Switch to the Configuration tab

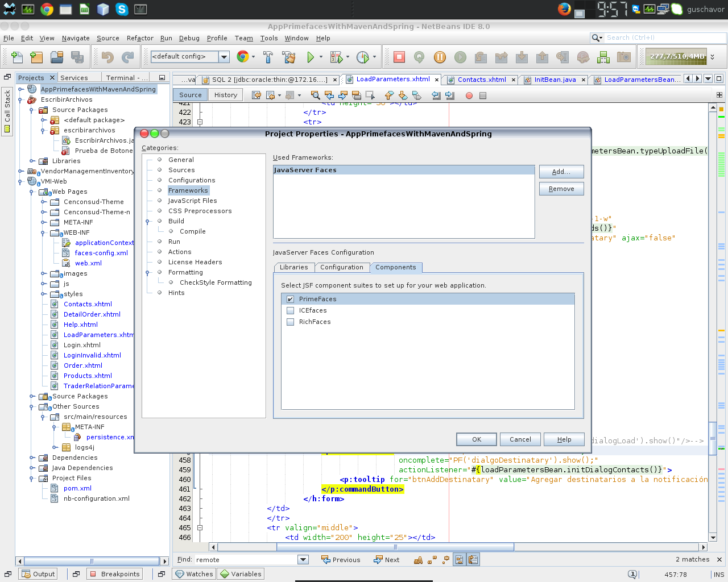coord(342,267)
